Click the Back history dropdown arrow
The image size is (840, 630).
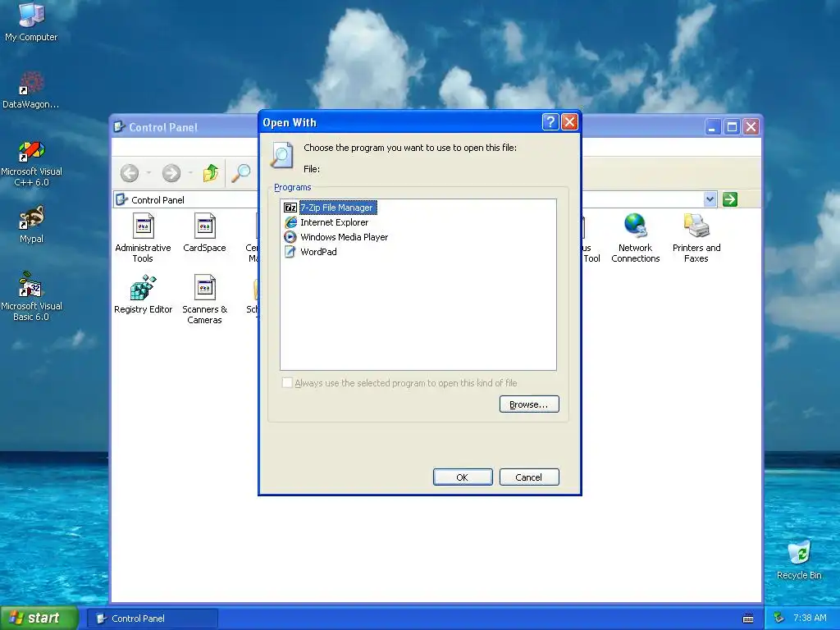coord(149,173)
